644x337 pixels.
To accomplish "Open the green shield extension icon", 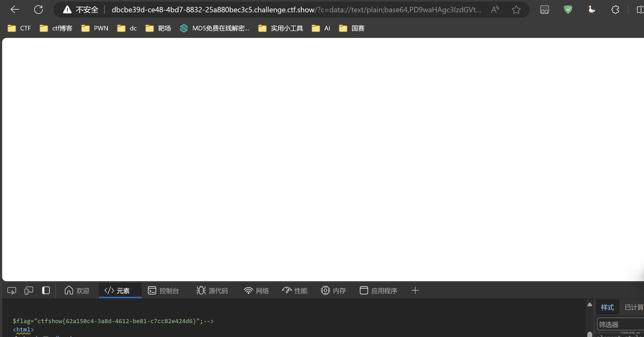I will coord(568,10).
